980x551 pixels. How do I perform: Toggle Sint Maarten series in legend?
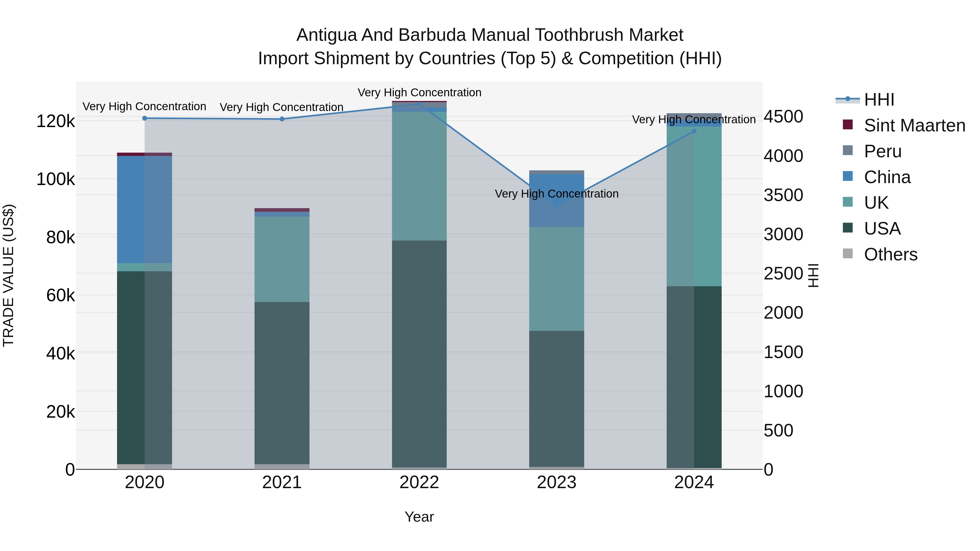click(904, 125)
